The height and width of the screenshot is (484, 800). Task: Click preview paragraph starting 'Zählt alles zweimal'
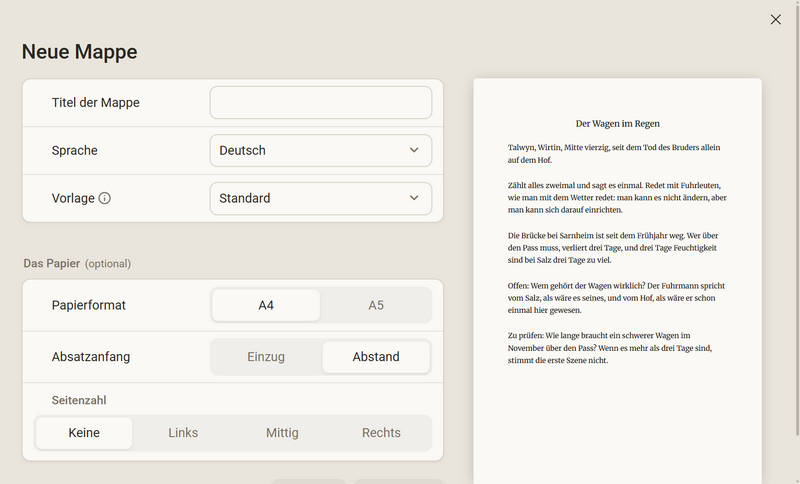tap(617, 197)
